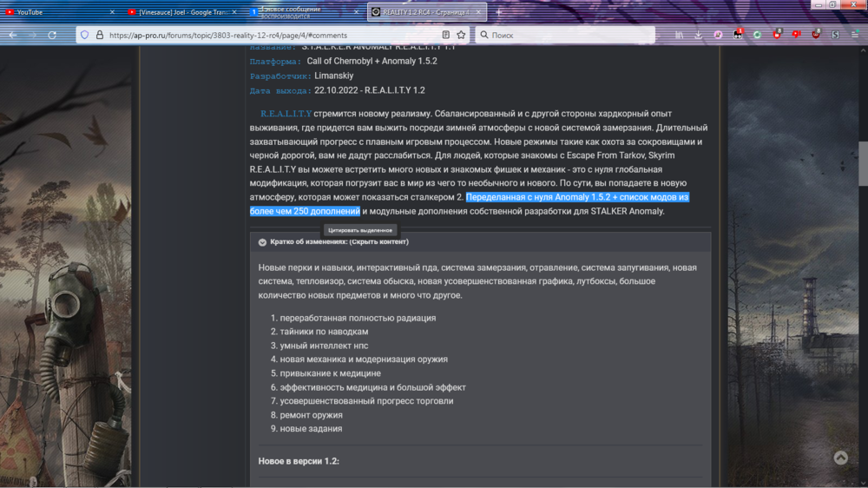Click the Цитировать выделенное quote button

click(360, 230)
